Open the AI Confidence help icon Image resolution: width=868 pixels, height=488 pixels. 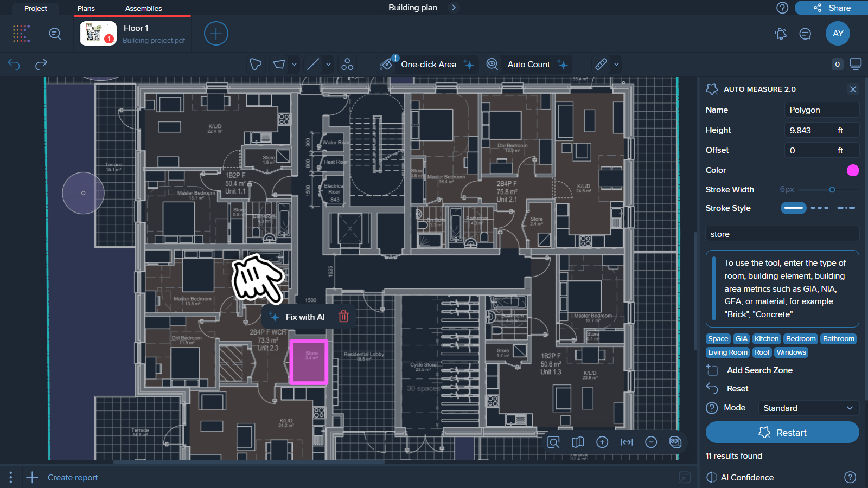click(x=850, y=477)
